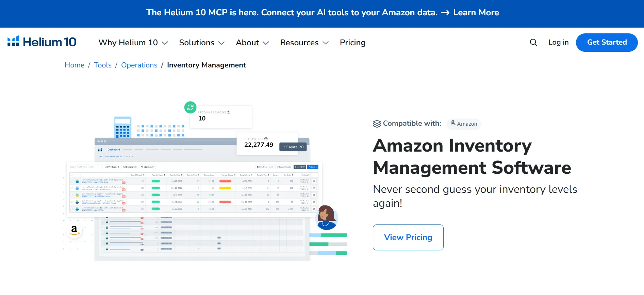The height and width of the screenshot is (295, 644).
Task: Click the Amazon Inventory Management Software heading
Action: tap(472, 156)
